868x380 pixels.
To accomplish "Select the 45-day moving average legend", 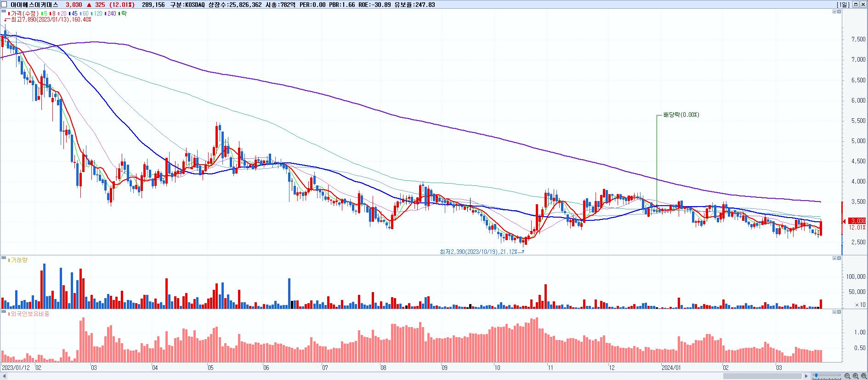I will 73,14.
